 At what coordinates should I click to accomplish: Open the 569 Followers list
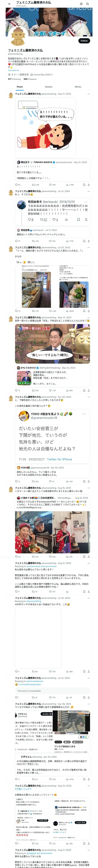coord(30,79)
